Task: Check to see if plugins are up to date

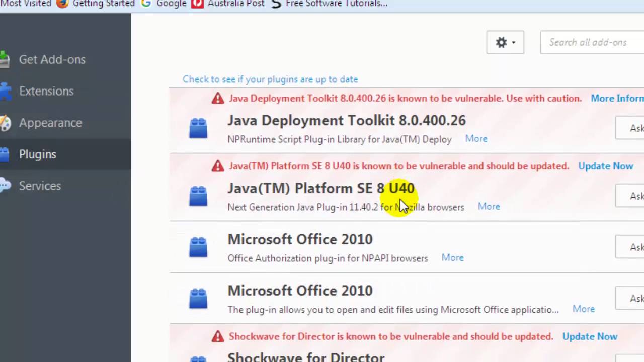Action: pyautogui.click(x=270, y=79)
